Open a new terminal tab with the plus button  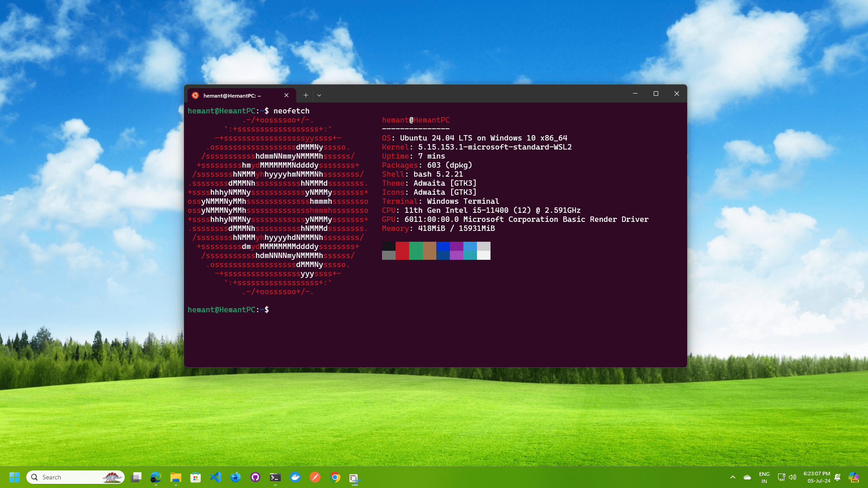click(x=306, y=95)
